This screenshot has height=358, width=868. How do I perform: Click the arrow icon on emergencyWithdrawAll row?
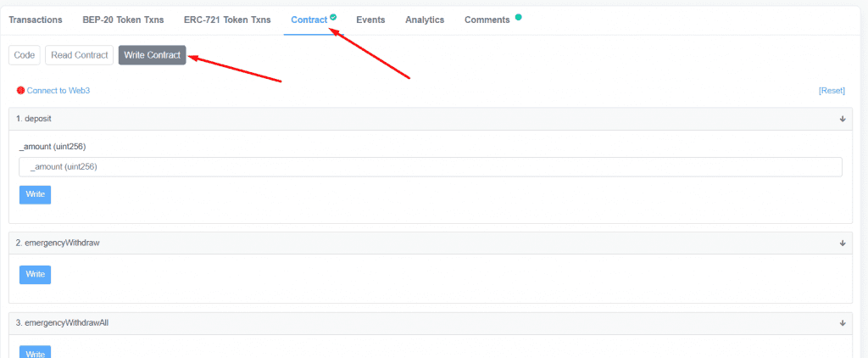tap(843, 323)
